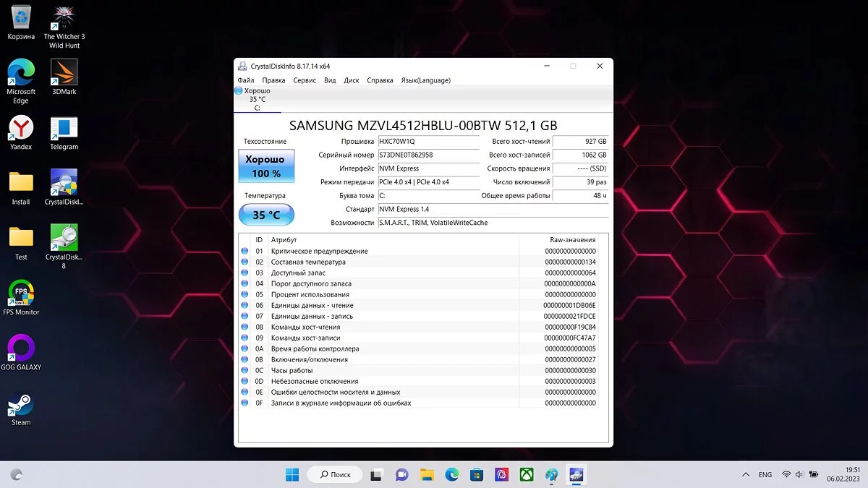Open the Файл menu
Viewport: 868px width, 488px height.
pyautogui.click(x=246, y=80)
